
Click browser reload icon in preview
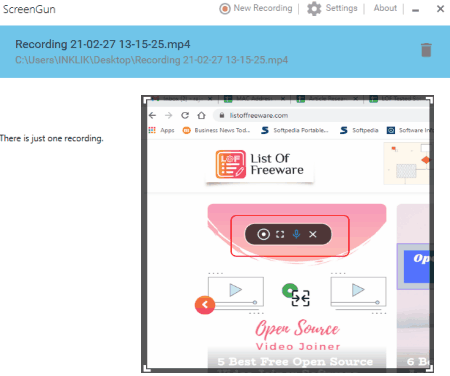(185, 115)
